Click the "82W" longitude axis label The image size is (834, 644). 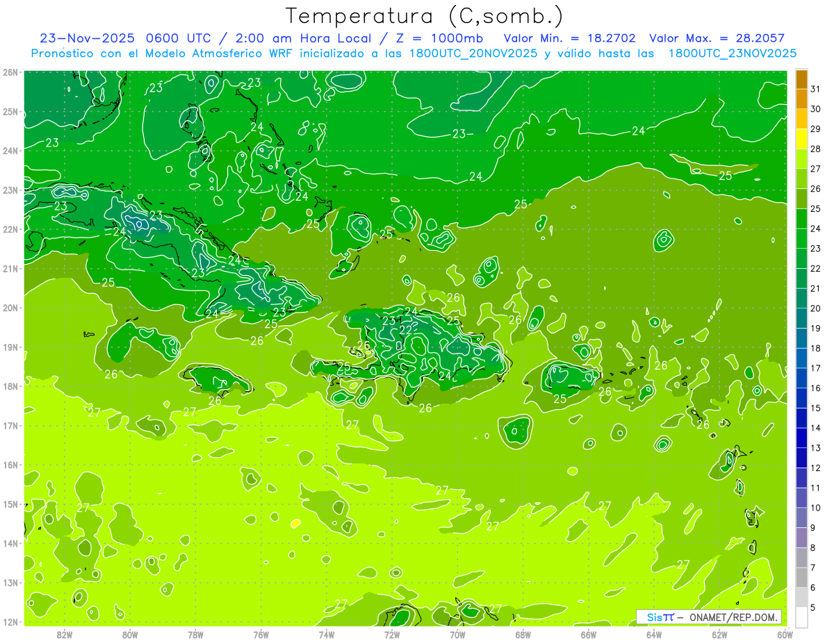(x=65, y=634)
